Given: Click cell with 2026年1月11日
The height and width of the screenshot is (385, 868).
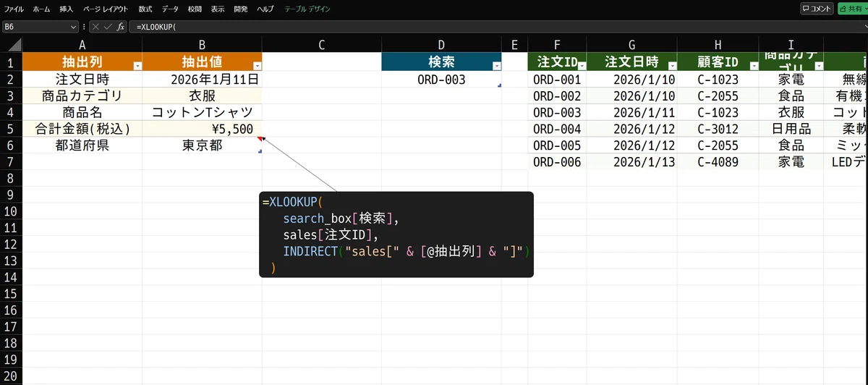Looking at the screenshot, I should 202,80.
